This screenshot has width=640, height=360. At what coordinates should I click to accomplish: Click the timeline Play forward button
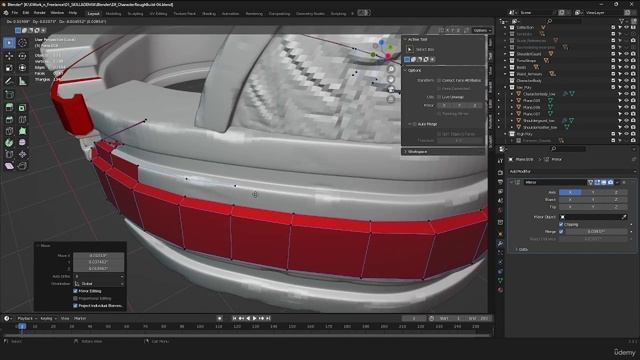tap(255, 318)
